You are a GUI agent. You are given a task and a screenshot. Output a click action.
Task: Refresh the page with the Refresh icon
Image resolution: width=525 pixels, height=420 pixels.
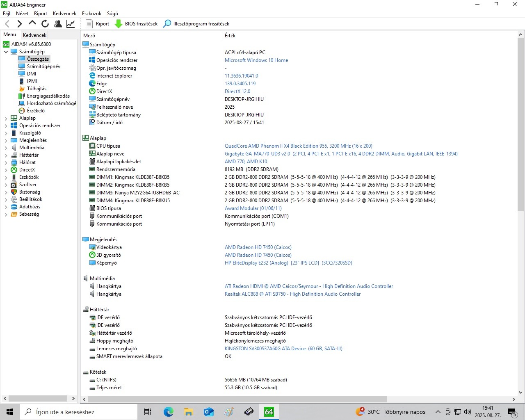point(45,24)
